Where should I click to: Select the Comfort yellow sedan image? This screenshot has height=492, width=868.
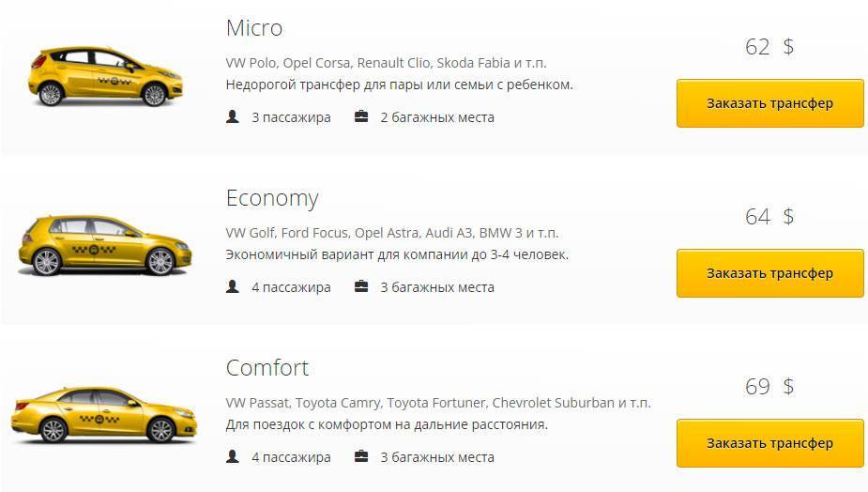(x=103, y=416)
